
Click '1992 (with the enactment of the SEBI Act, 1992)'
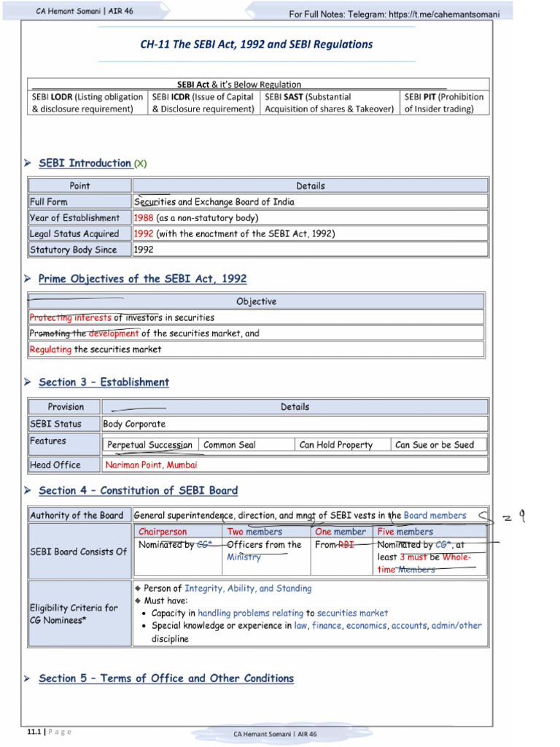pos(234,233)
